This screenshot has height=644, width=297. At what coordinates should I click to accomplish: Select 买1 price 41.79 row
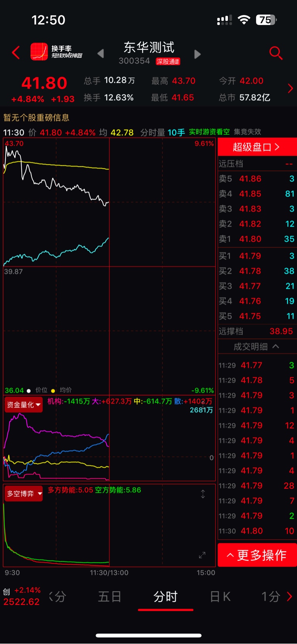point(257,256)
